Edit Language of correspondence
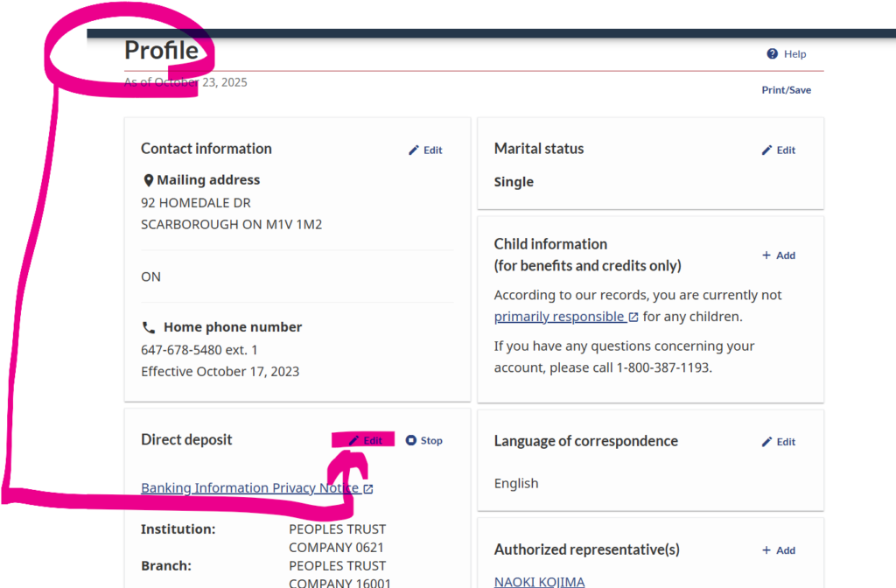 pos(778,442)
